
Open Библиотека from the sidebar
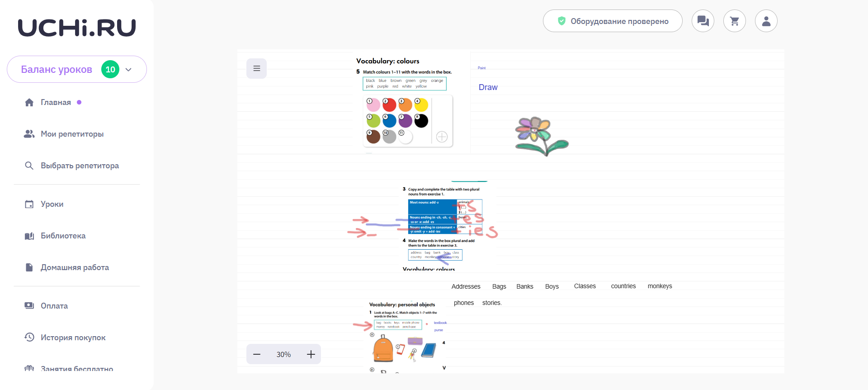[63, 236]
